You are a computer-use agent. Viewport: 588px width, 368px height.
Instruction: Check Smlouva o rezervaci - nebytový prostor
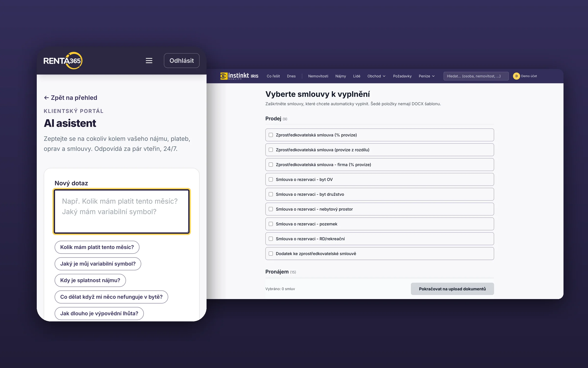(271, 209)
